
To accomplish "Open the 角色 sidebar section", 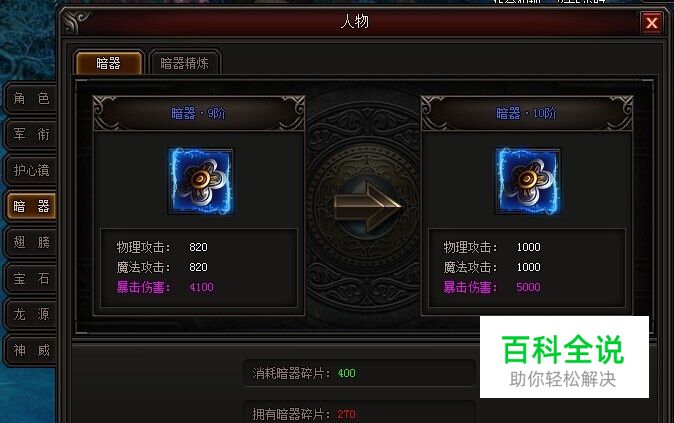I will pos(31,98).
